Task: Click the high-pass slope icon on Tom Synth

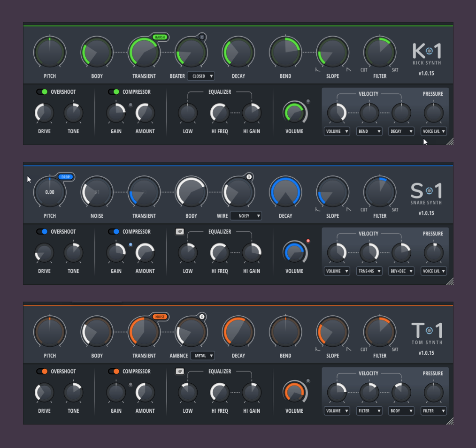Action: pos(318,349)
